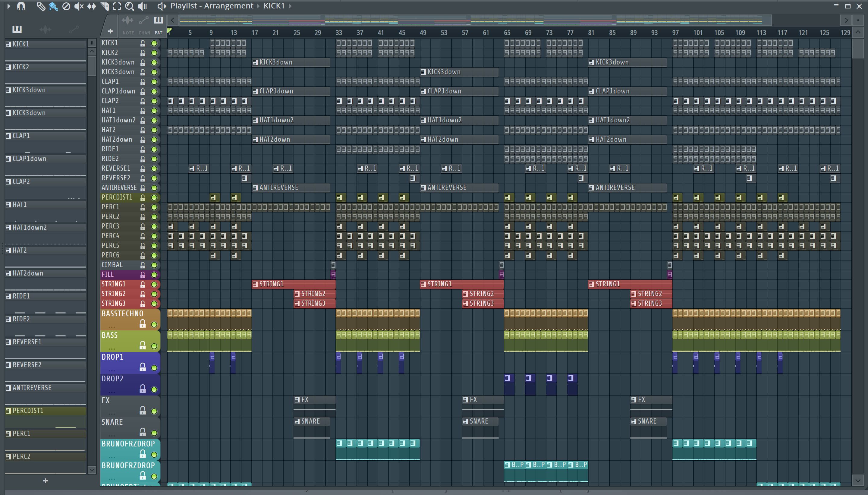Image resolution: width=868 pixels, height=495 pixels.
Task: Click the PERC6 track header name
Action: pos(110,255)
